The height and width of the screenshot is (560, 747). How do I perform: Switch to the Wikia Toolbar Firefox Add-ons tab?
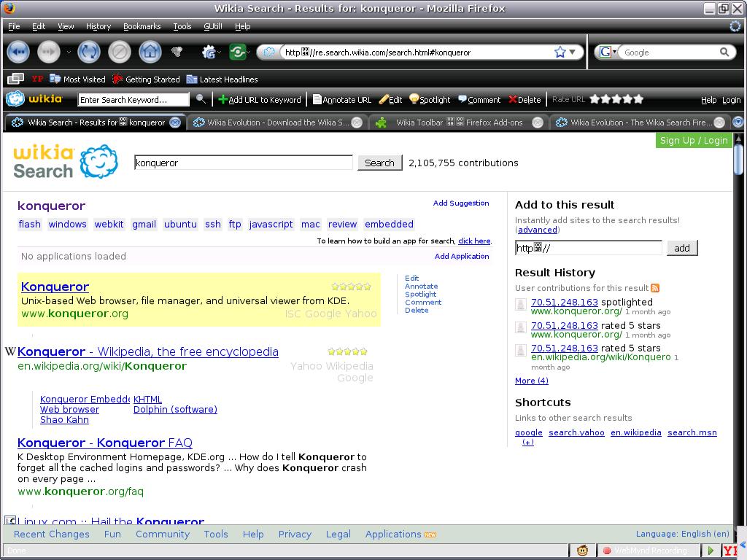click(x=459, y=122)
